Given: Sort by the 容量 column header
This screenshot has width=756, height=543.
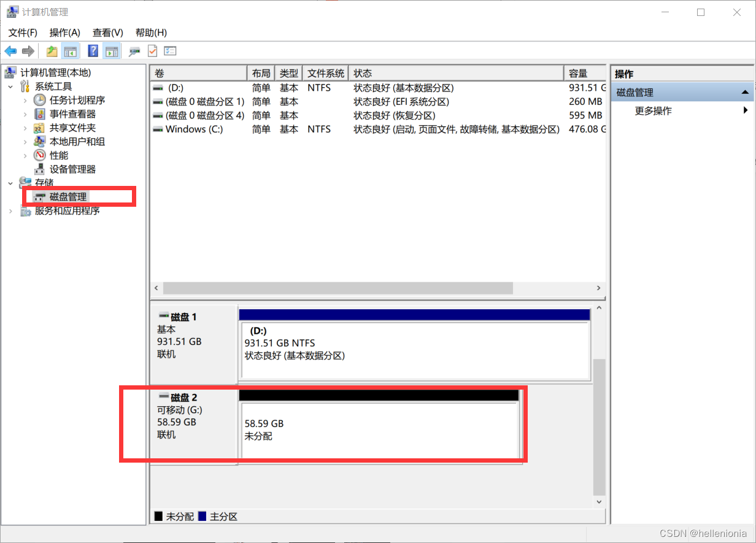Looking at the screenshot, I should click(585, 73).
